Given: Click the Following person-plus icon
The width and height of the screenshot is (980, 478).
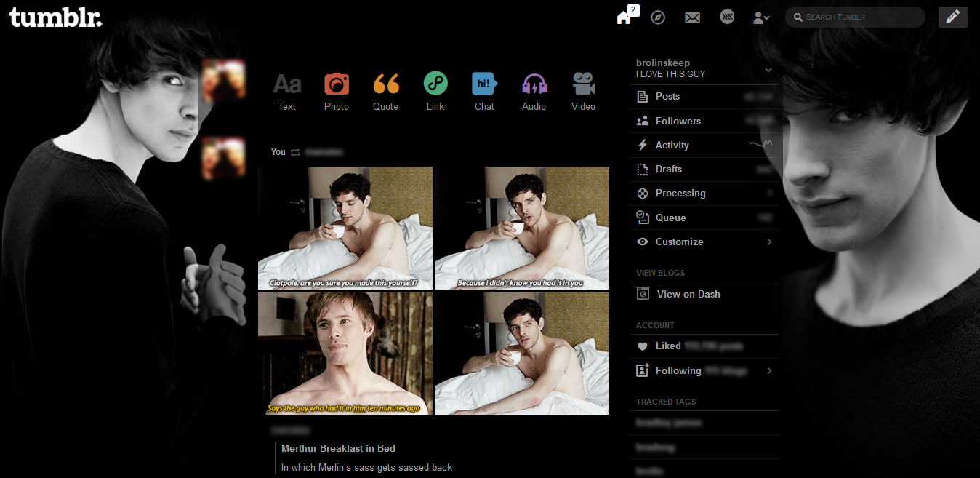Looking at the screenshot, I should tap(642, 370).
